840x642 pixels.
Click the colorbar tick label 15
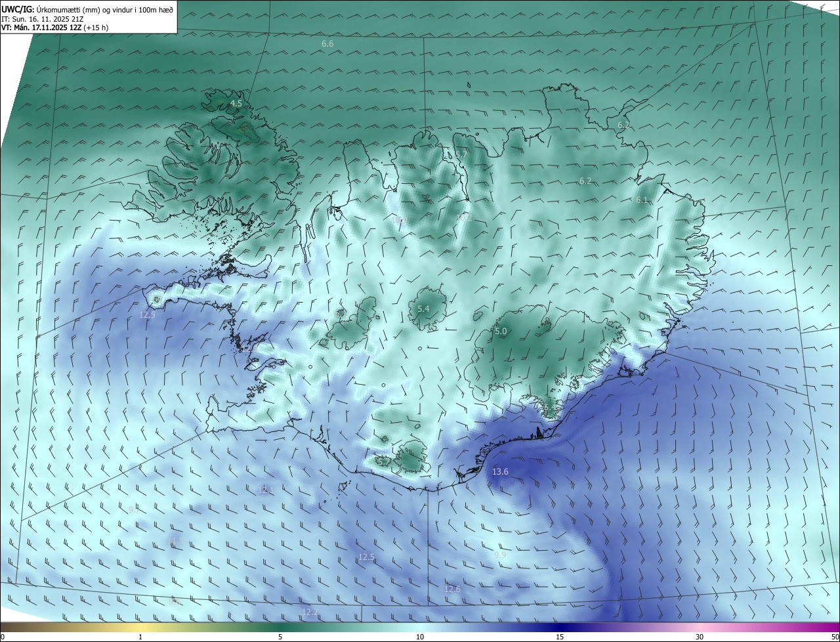560,637
